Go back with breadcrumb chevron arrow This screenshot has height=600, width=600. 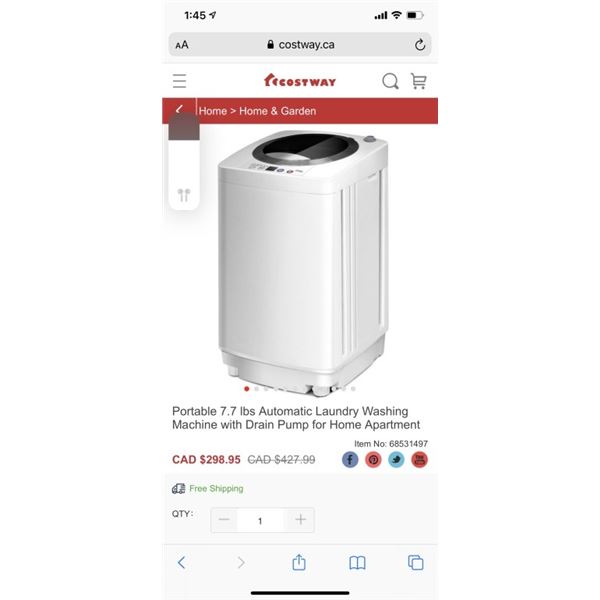pyautogui.click(x=179, y=110)
